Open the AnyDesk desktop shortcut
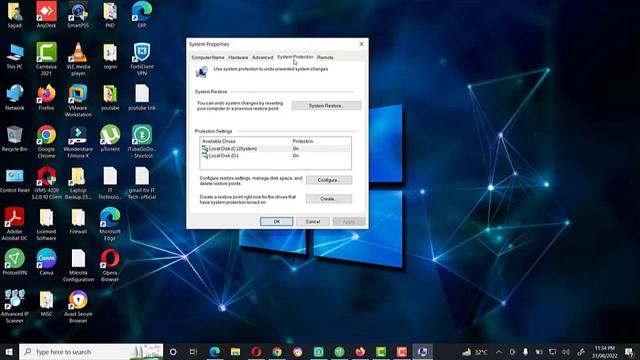This screenshot has height=360, width=640. (x=46, y=14)
